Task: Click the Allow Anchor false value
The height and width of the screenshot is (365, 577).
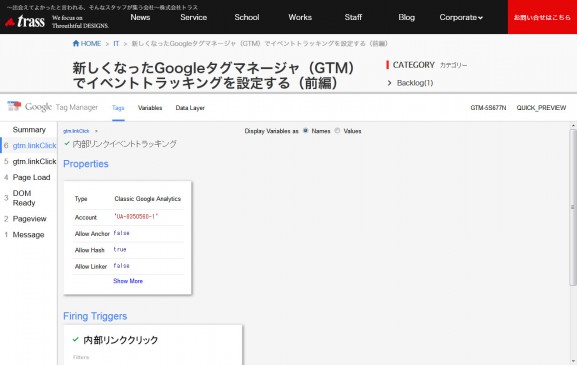Action: click(x=121, y=233)
